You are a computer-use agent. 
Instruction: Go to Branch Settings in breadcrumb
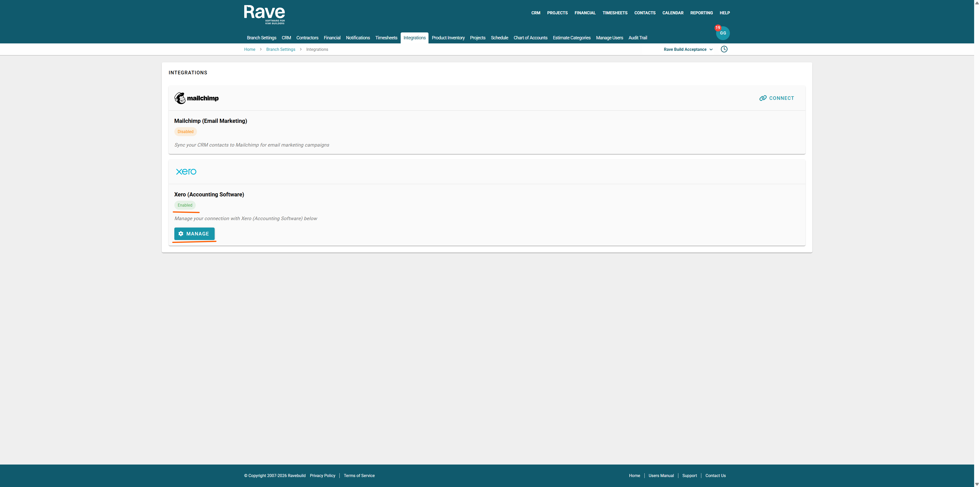tap(280, 50)
